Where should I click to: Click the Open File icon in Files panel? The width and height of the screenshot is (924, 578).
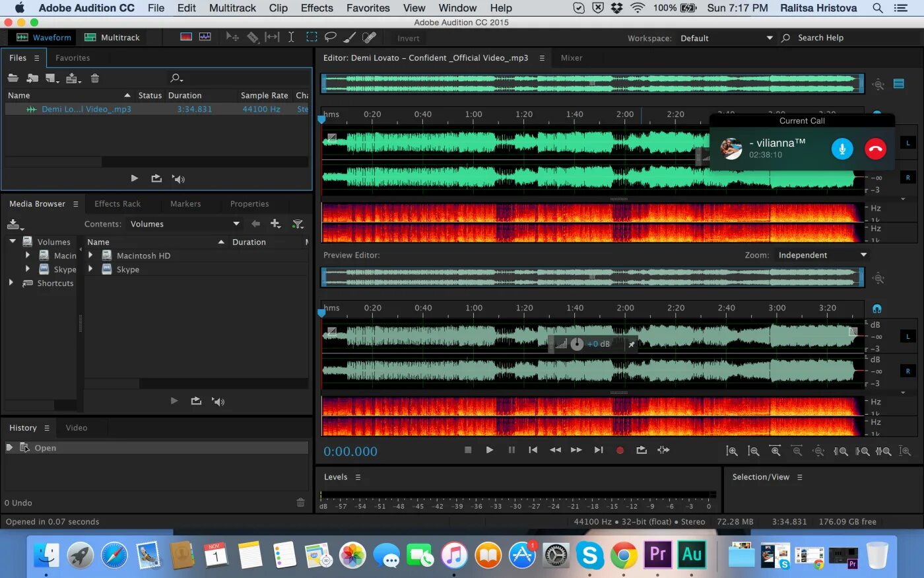click(13, 78)
